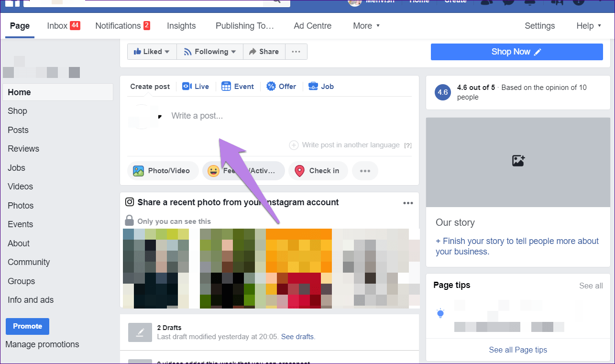This screenshot has height=364, width=615.
Task: Create an Offer post
Action: point(281,87)
